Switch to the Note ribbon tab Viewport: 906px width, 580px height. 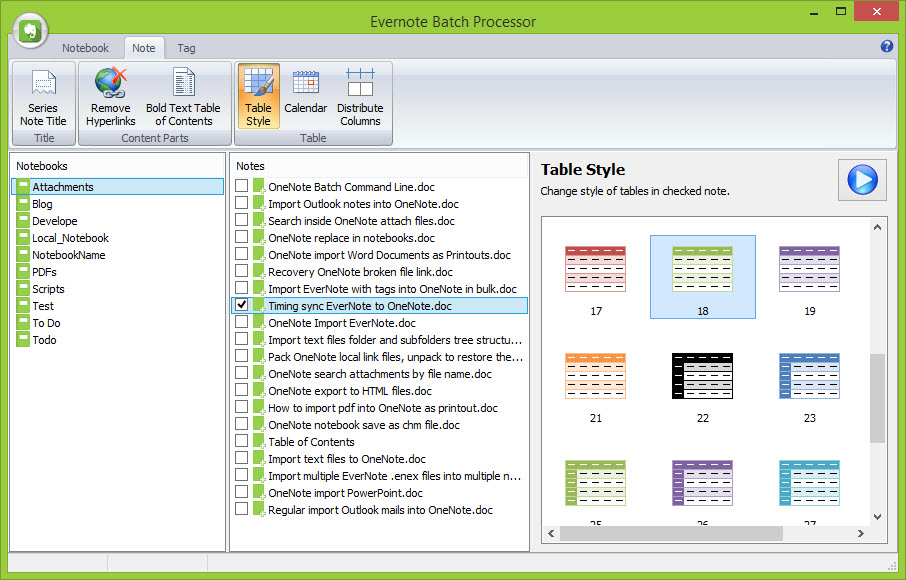(143, 48)
